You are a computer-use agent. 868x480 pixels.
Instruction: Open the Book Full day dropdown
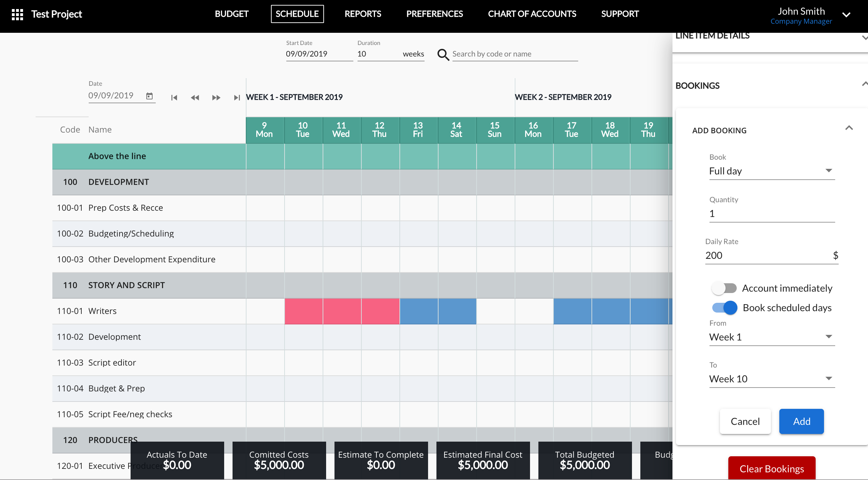click(772, 171)
